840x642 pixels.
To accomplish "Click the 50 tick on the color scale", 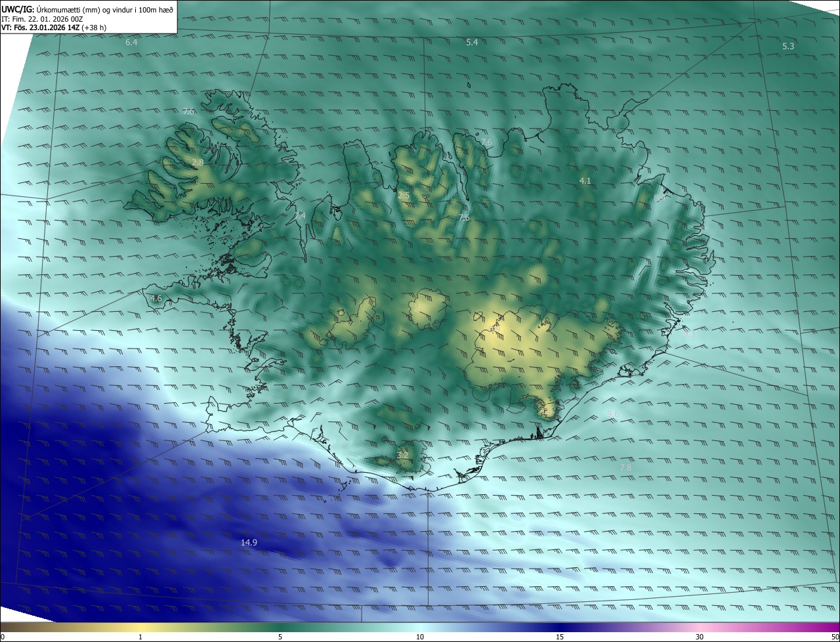I will (835, 637).
